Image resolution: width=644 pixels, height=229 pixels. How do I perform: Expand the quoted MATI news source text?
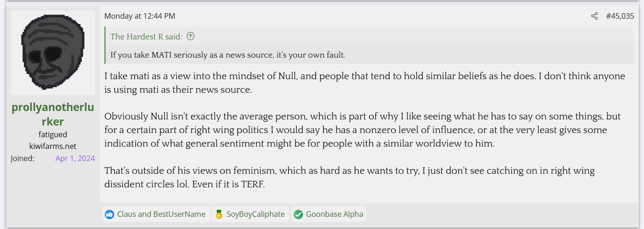(228, 55)
